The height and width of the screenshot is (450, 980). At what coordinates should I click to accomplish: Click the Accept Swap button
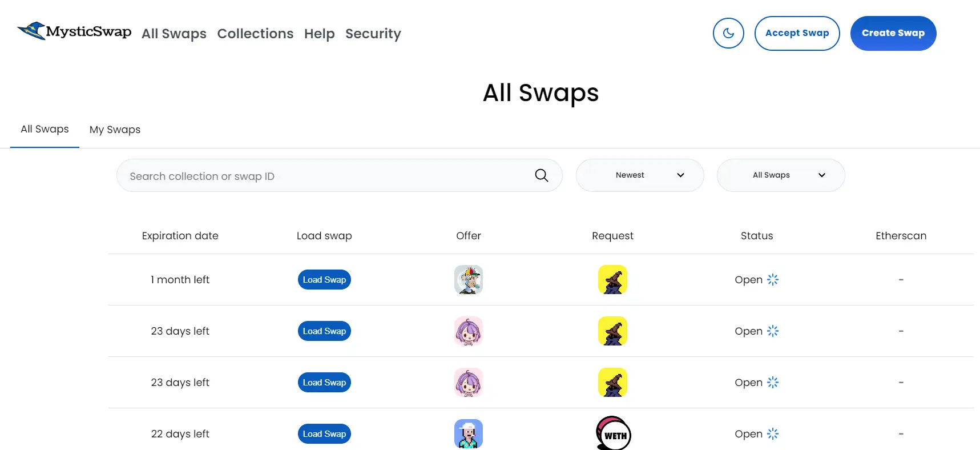pos(797,33)
